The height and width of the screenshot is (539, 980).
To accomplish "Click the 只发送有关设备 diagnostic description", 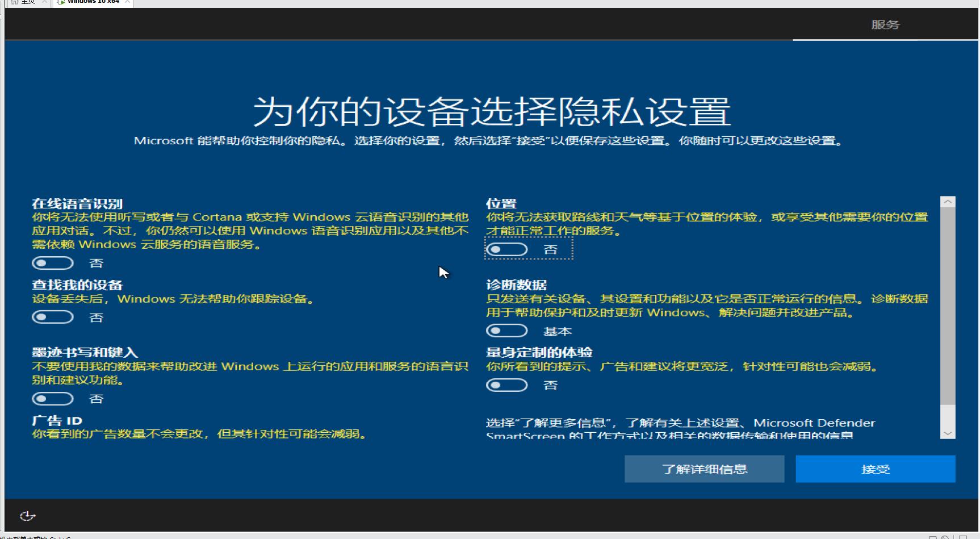I will pos(707,306).
